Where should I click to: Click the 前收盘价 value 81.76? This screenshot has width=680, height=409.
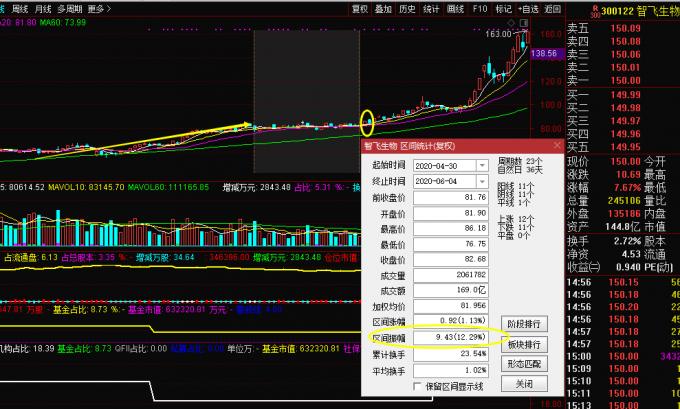[451, 197]
